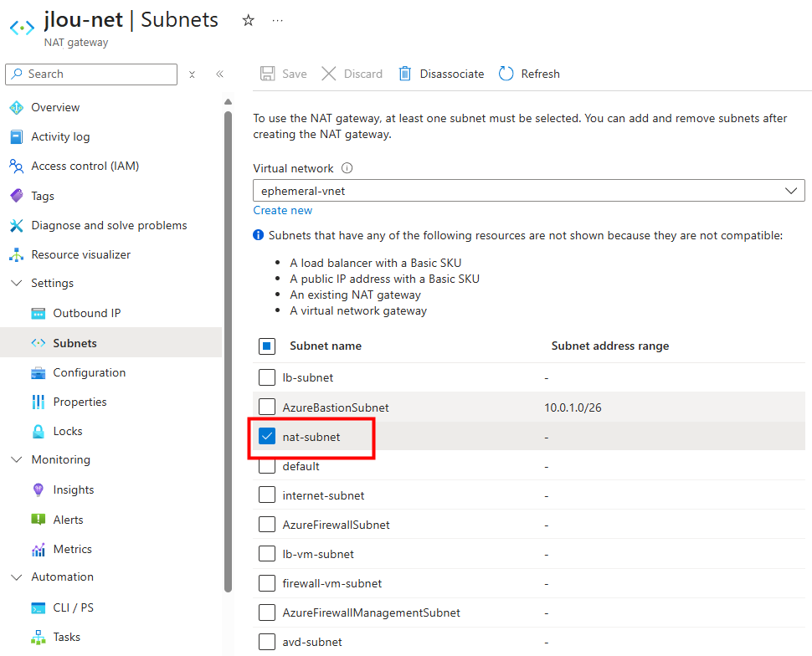The height and width of the screenshot is (656, 812).
Task: Check the avd-subnet checkbox
Action: pyautogui.click(x=267, y=642)
